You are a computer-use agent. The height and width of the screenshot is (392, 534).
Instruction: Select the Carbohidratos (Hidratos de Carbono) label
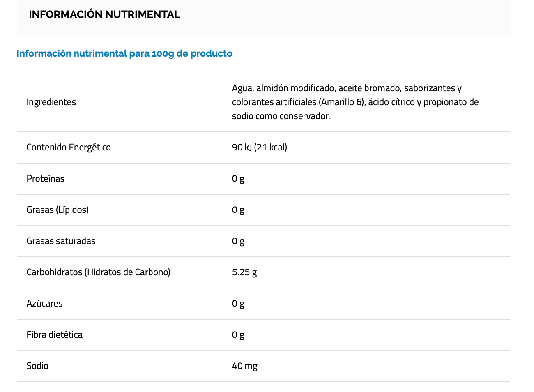[x=99, y=272]
